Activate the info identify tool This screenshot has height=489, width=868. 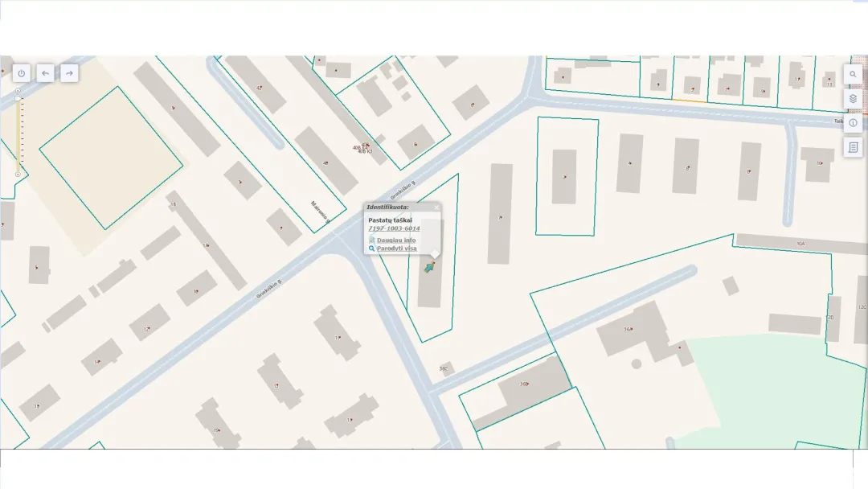coord(853,123)
